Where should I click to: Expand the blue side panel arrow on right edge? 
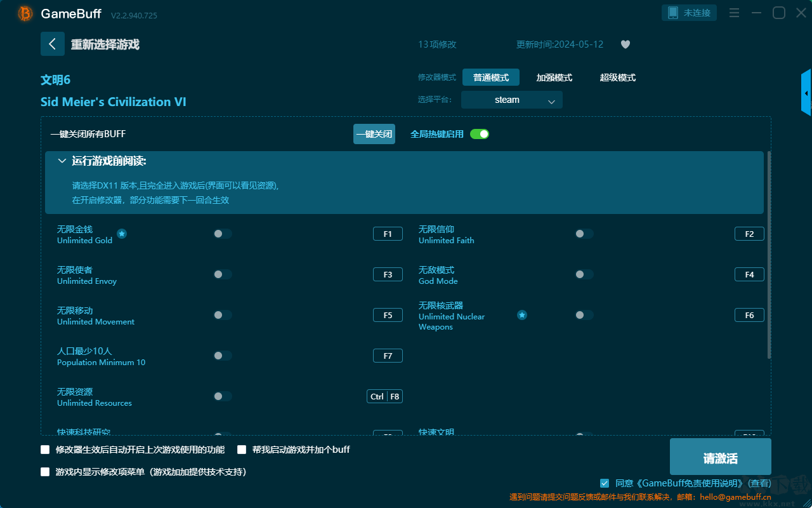[x=806, y=93]
